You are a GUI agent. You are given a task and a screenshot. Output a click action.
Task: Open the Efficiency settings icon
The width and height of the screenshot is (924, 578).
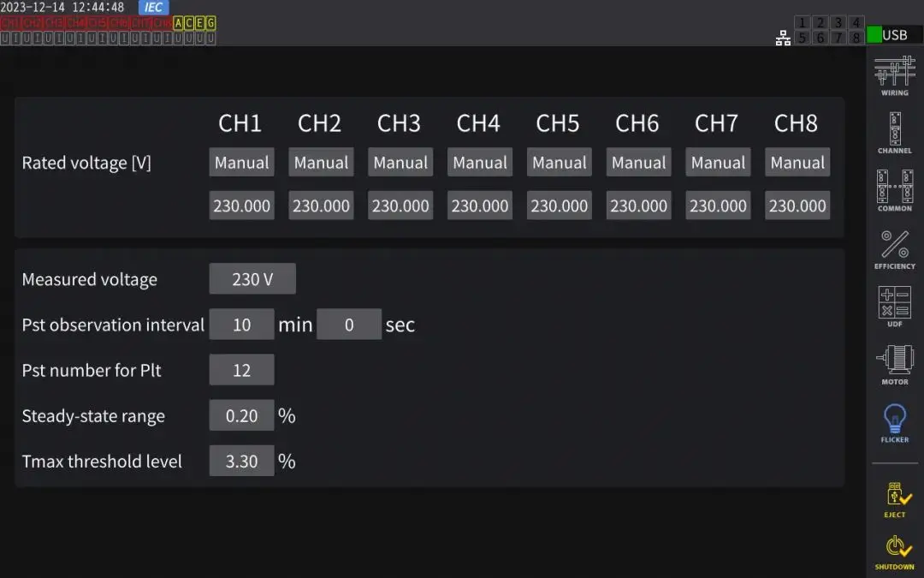point(895,248)
